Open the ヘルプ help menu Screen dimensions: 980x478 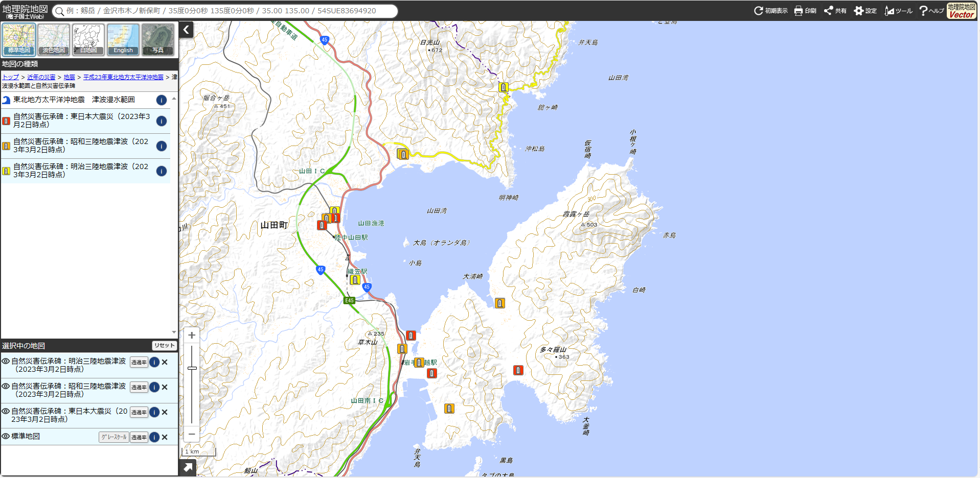click(931, 11)
